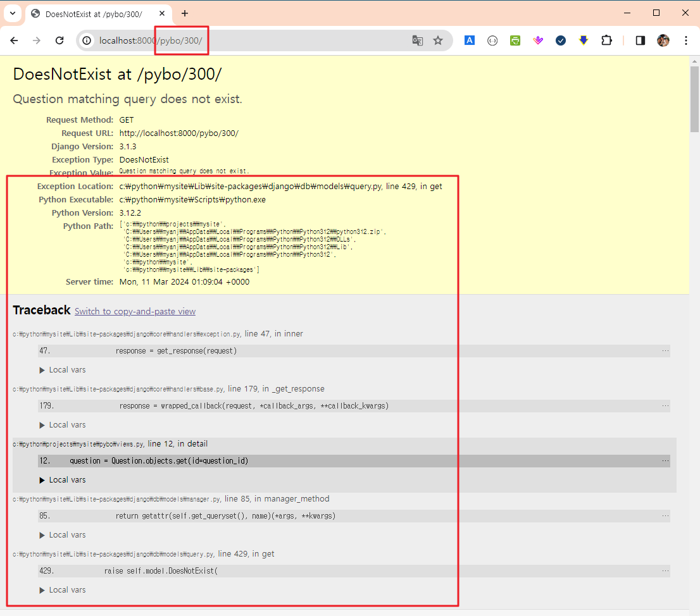The image size is (700, 616).
Task: Expand Local vars under views.py detail frame
Action: pyautogui.click(x=63, y=480)
